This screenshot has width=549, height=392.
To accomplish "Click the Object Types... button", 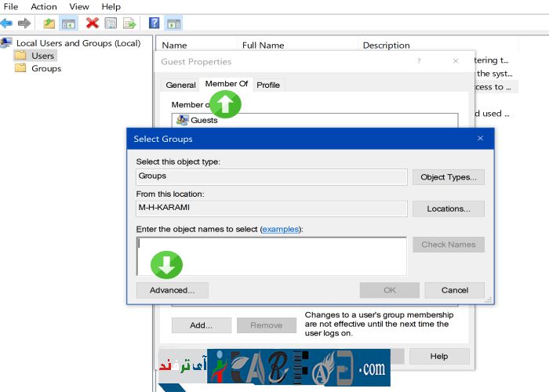I will 448,177.
